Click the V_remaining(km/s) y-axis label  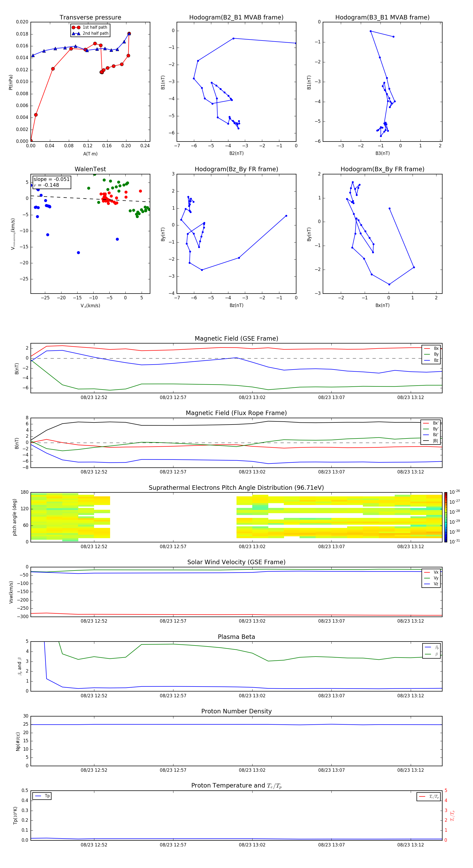(x=13, y=234)
